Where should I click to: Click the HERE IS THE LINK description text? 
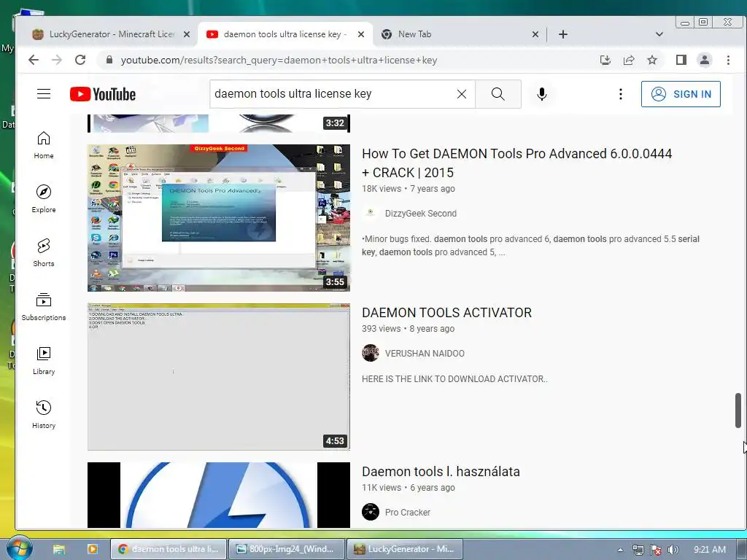[x=454, y=379]
